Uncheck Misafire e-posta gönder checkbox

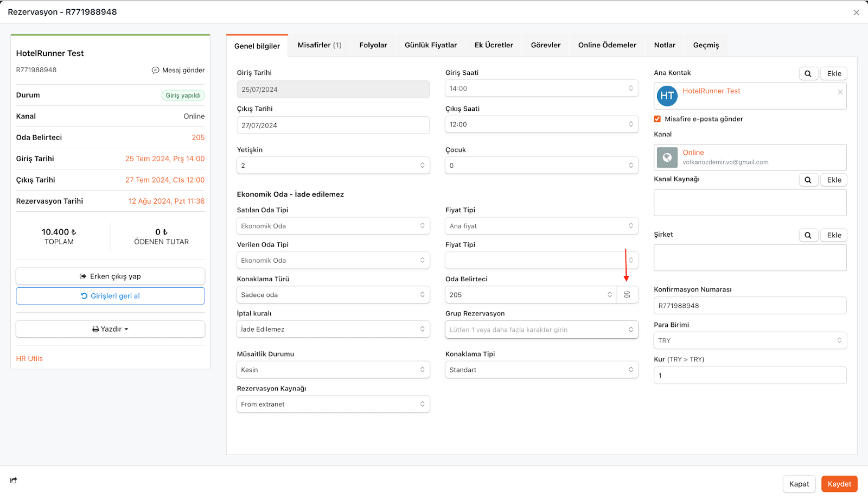pyautogui.click(x=658, y=119)
